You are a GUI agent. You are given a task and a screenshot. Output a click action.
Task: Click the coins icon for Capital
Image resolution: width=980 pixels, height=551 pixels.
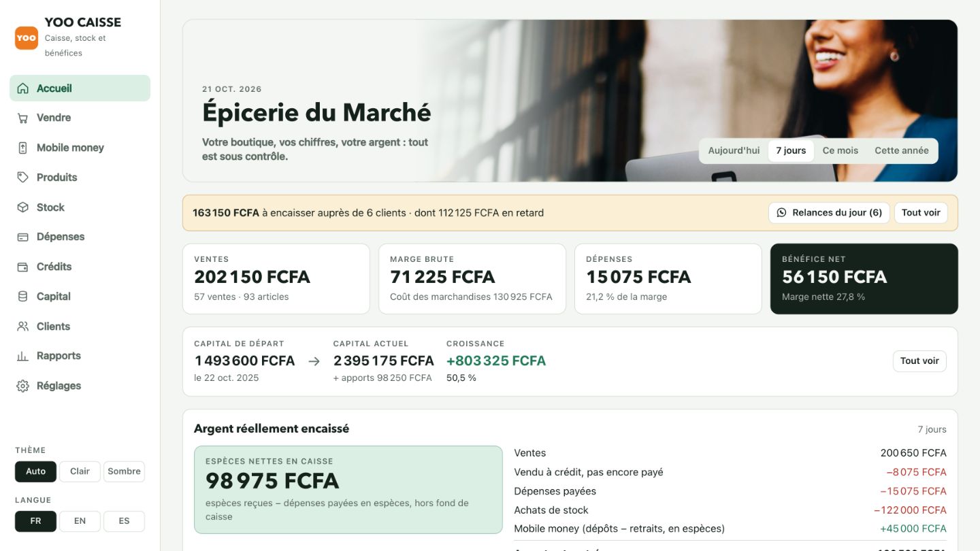(23, 297)
